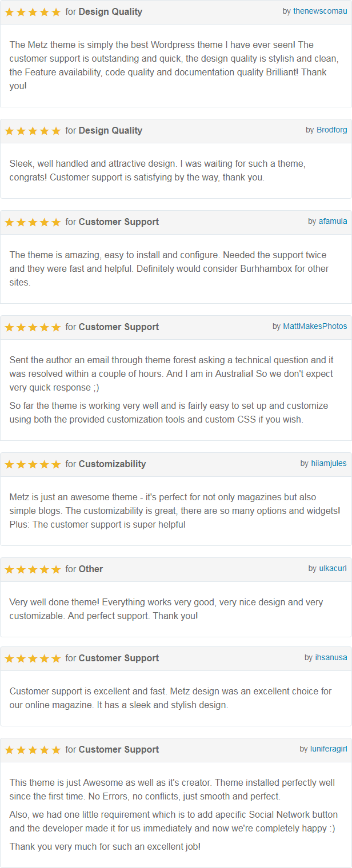Open reviewer Brodforg's profile

331,130
